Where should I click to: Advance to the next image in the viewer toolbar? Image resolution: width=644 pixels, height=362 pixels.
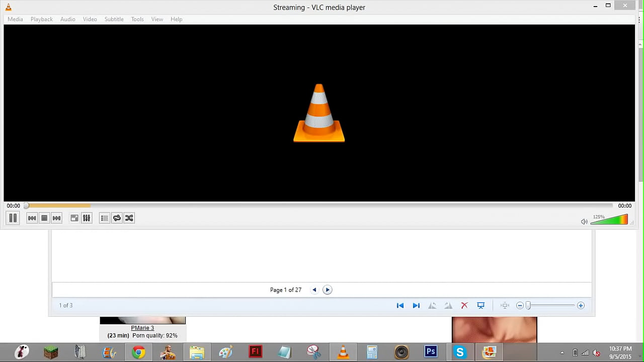[x=416, y=305]
